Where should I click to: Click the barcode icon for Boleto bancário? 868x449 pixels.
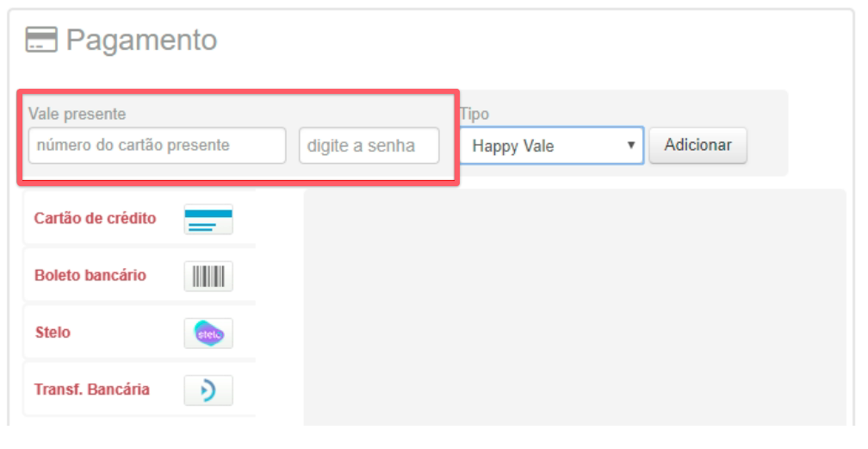tap(208, 276)
